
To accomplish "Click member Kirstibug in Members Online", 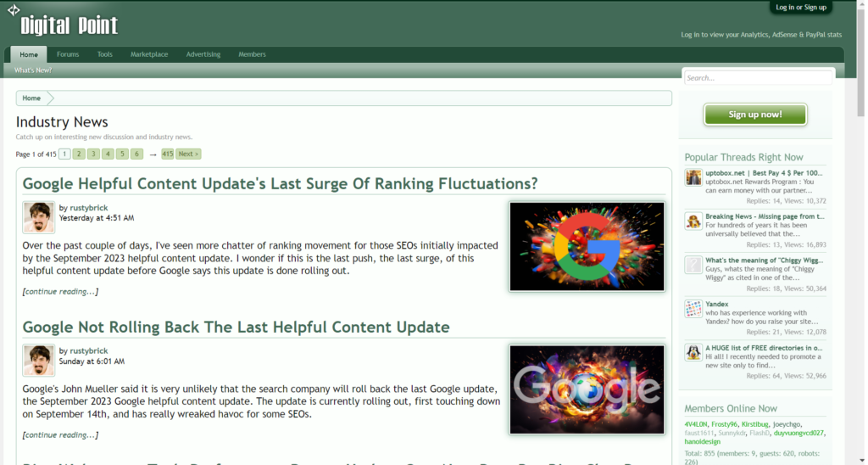I will coord(755,424).
